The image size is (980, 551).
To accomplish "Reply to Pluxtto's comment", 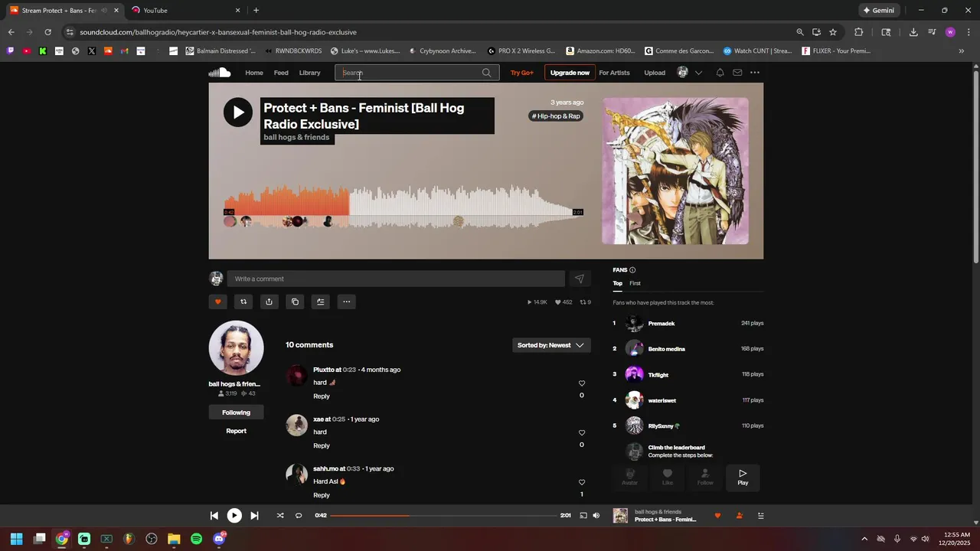I will pyautogui.click(x=322, y=396).
